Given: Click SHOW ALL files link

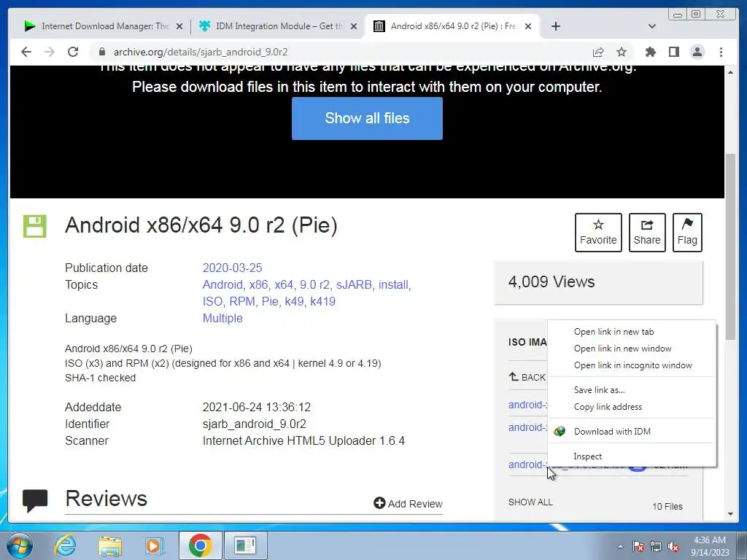Looking at the screenshot, I should click(x=530, y=502).
